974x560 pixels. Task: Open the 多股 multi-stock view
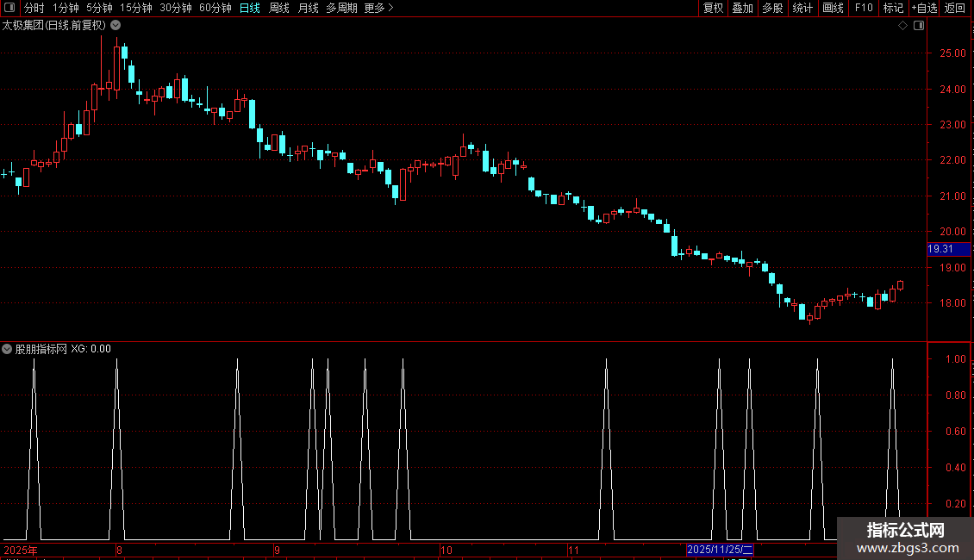(772, 8)
